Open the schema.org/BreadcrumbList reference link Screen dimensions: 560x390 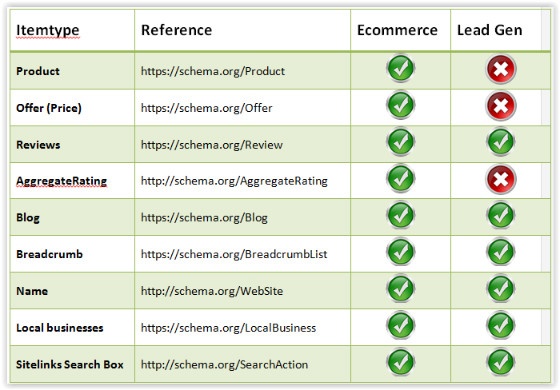tap(234, 254)
